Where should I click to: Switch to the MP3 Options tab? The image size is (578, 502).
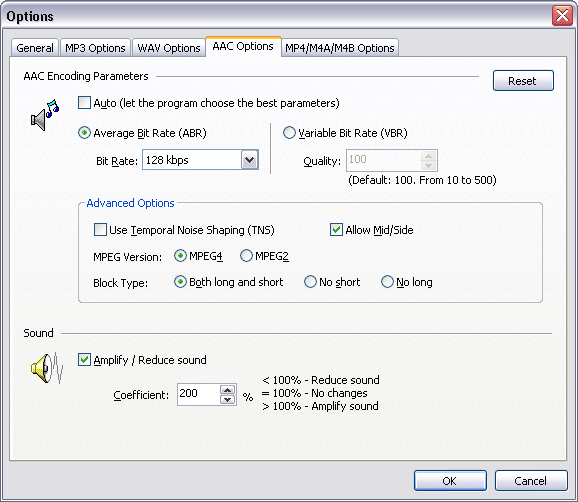point(95,48)
